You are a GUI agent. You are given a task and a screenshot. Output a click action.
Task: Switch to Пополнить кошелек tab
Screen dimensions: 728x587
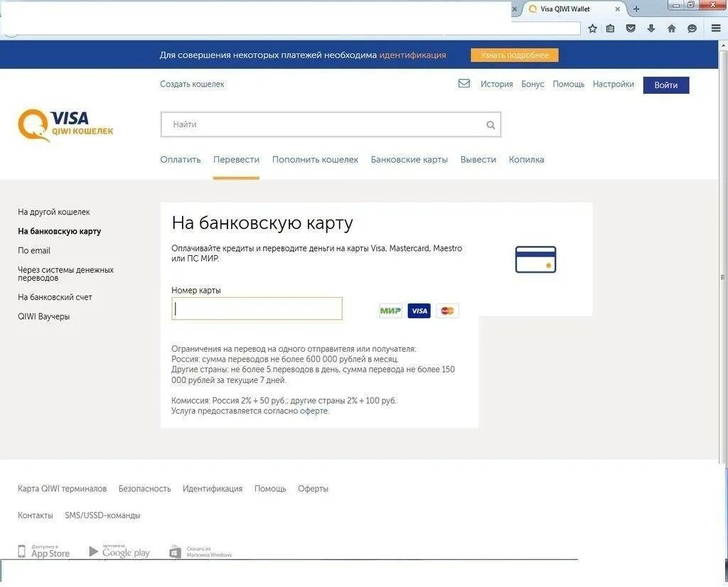[x=315, y=160]
